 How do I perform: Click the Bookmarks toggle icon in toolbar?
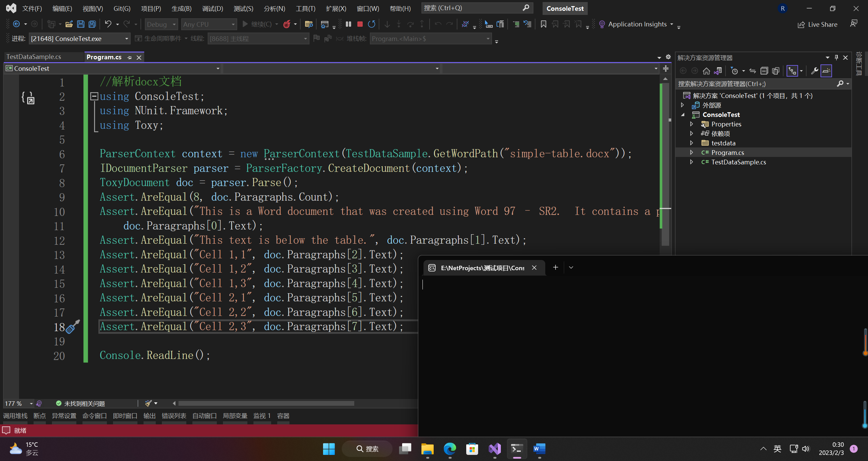[544, 24]
